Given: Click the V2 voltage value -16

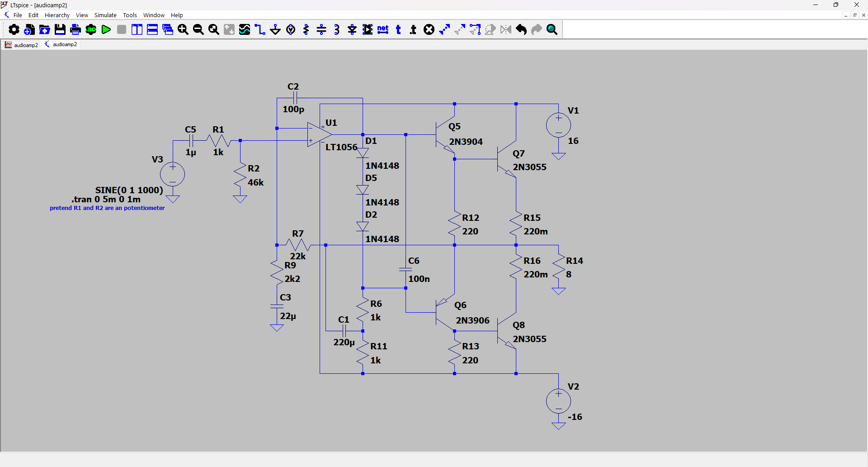Looking at the screenshot, I should tap(575, 417).
